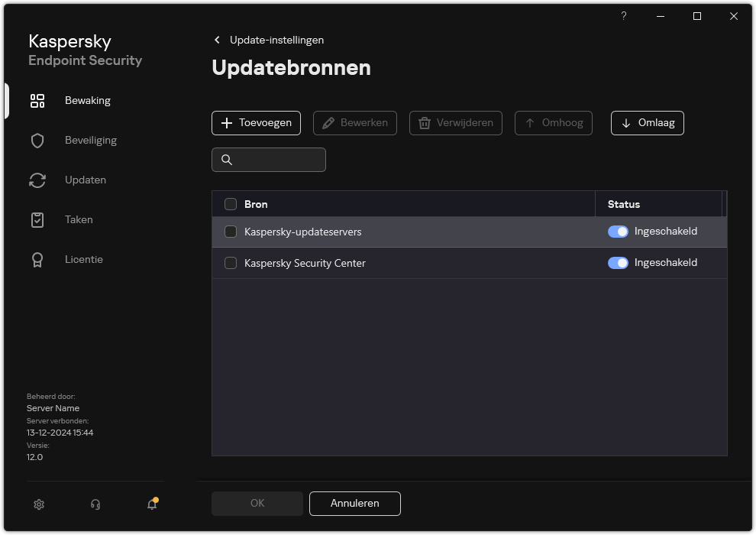Select all sources via header checkbox

[x=231, y=204]
